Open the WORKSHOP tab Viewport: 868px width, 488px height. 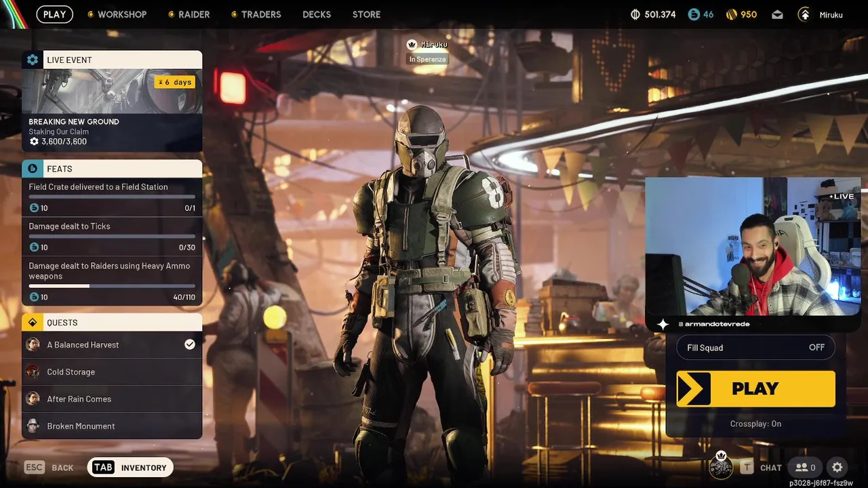(117, 14)
